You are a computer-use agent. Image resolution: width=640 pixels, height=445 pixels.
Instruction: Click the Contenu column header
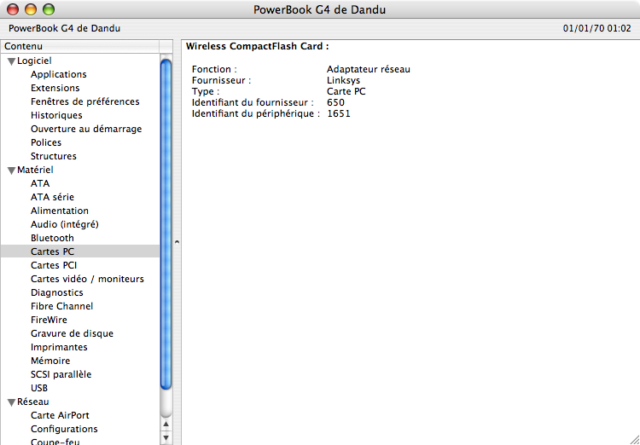pos(80,46)
